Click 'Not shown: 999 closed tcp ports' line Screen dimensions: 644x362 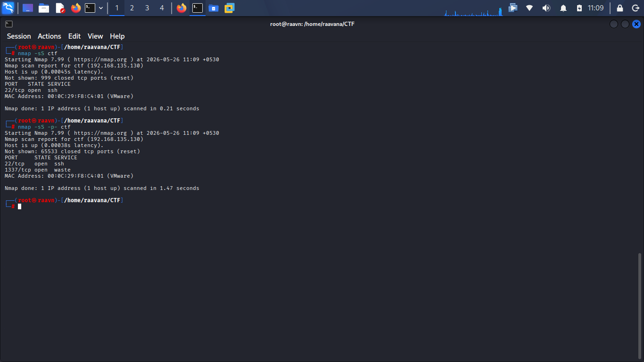point(69,78)
